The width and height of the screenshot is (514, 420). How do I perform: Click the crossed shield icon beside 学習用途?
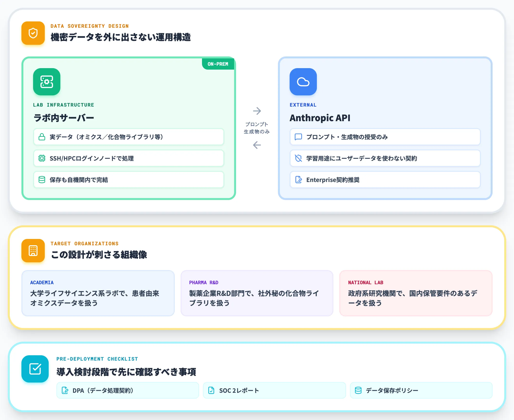click(298, 158)
